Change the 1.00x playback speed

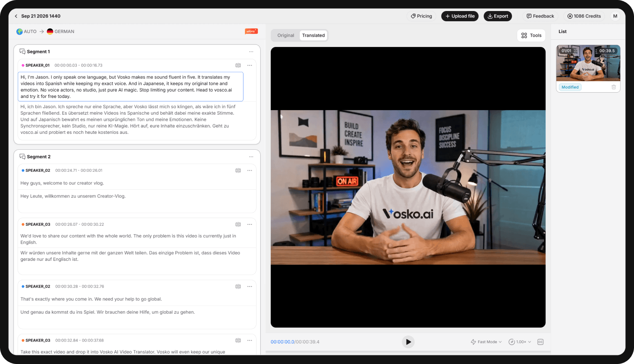520,342
